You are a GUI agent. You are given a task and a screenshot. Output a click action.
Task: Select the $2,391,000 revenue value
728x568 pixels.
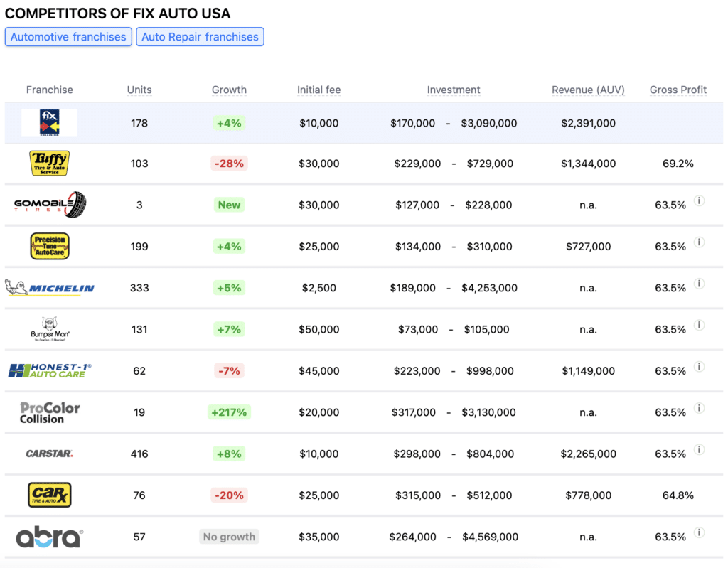(588, 123)
